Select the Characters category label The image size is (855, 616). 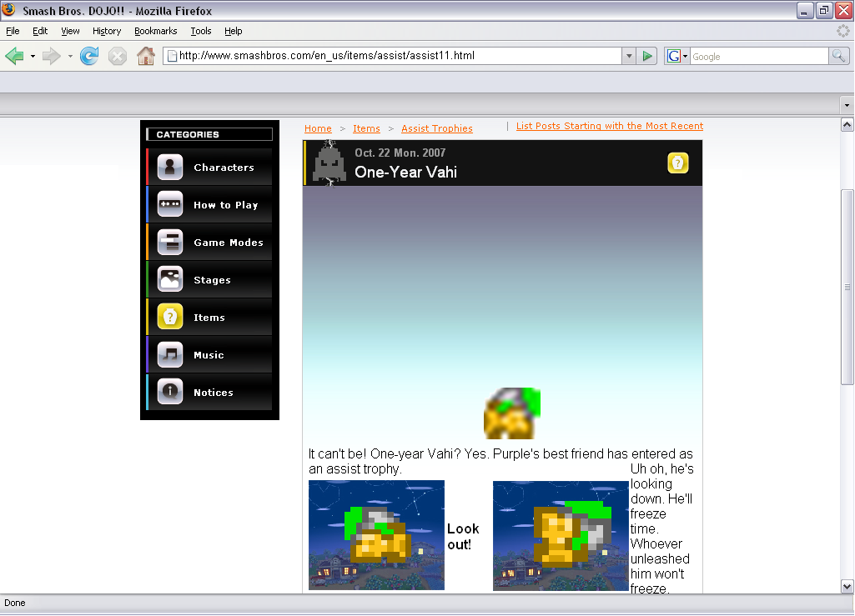pyautogui.click(x=224, y=168)
